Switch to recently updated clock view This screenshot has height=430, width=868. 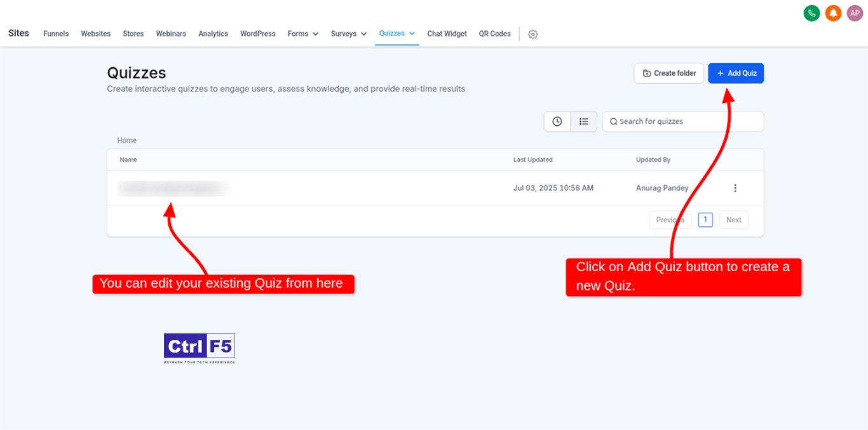point(557,121)
